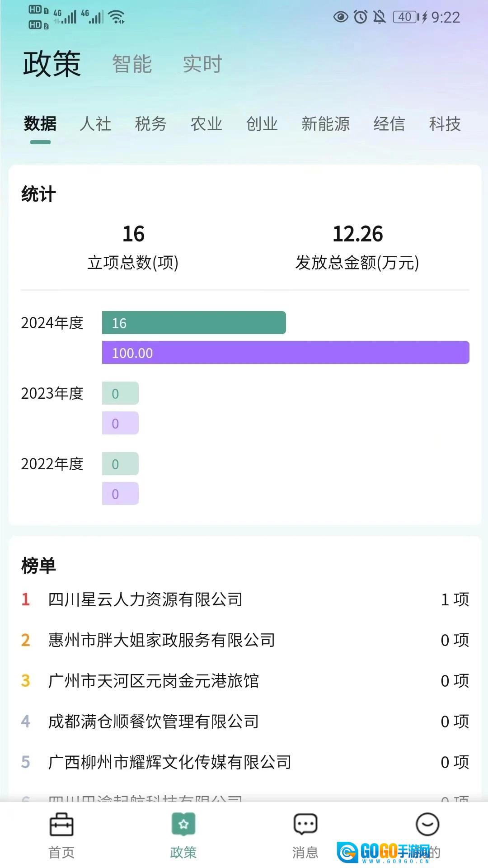This screenshot has width=488, height=868.
Task: Tap the Wi-Fi signal icon
Action: [117, 17]
